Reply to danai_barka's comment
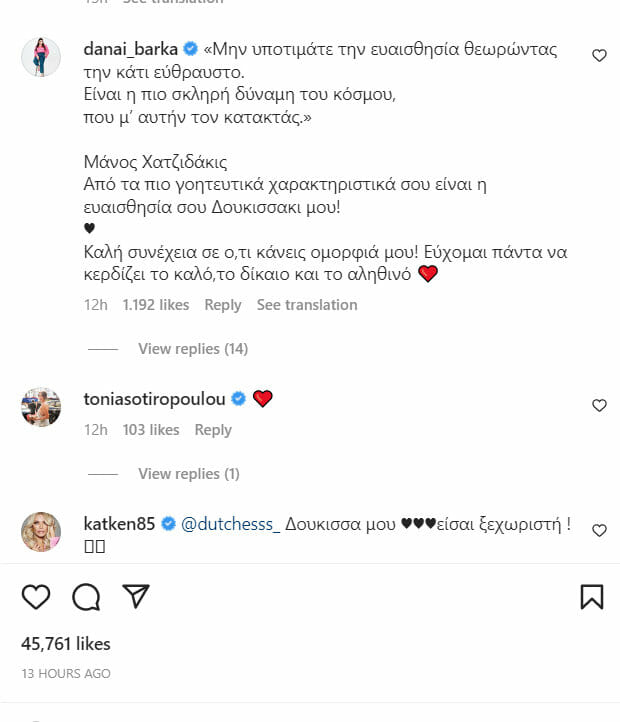620x722 pixels. click(223, 305)
